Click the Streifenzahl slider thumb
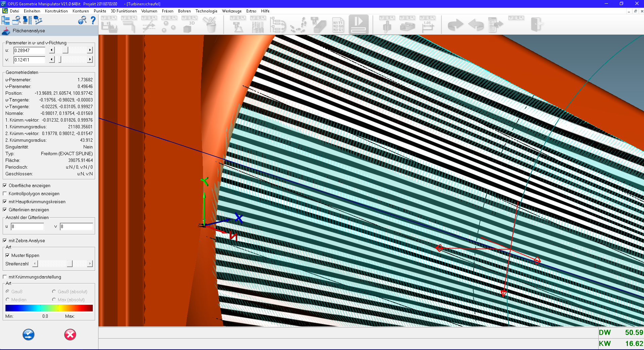Viewport: 644px width, 350px height. (70, 264)
